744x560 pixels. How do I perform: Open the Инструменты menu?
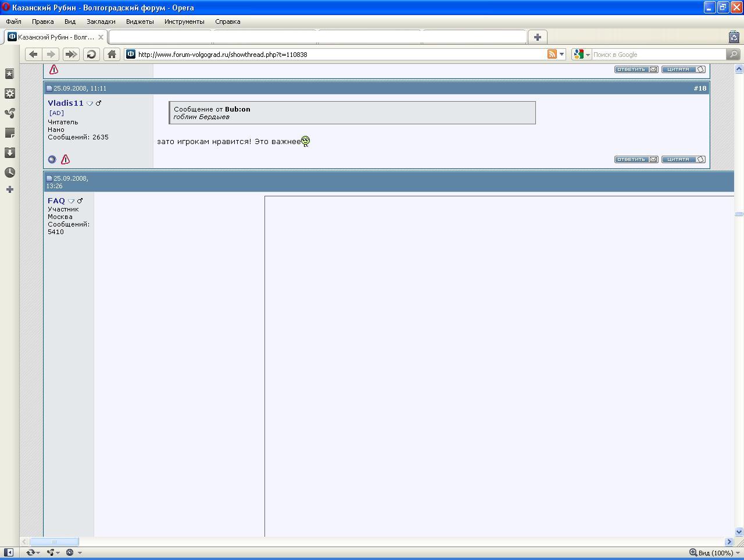click(x=184, y=21)
